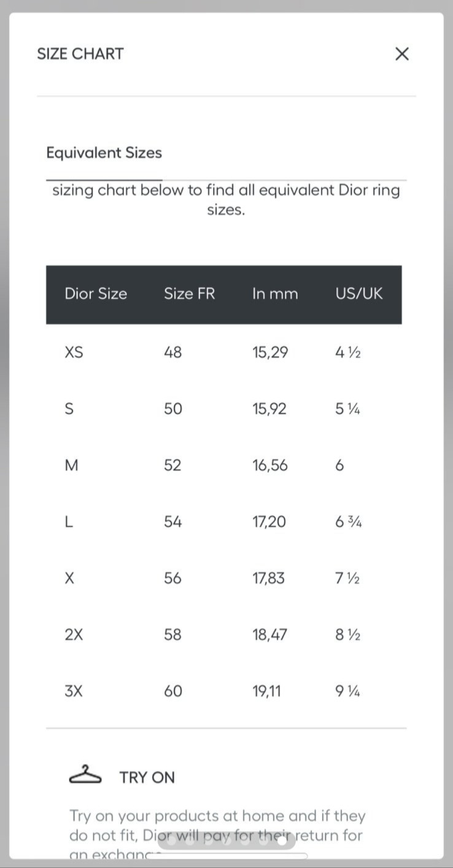
Task: Click the TRY ON label
Action: point(147,778)
